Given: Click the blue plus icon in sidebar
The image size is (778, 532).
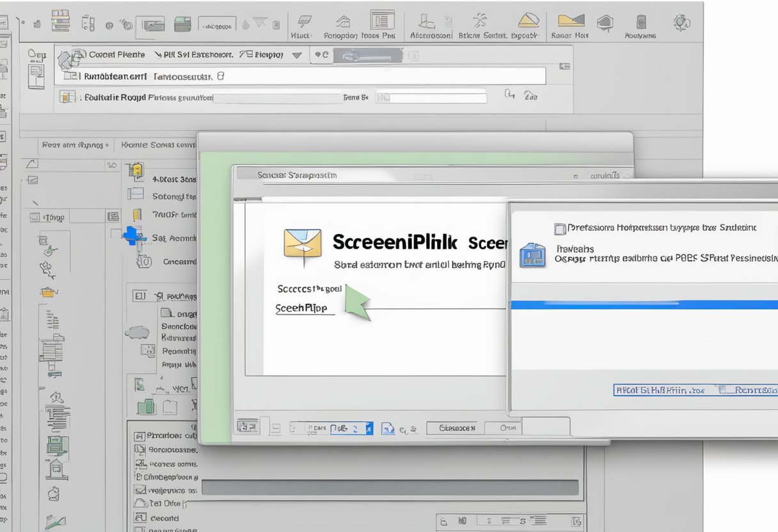Looking at the screenshot, I should (x=132, y=235).
